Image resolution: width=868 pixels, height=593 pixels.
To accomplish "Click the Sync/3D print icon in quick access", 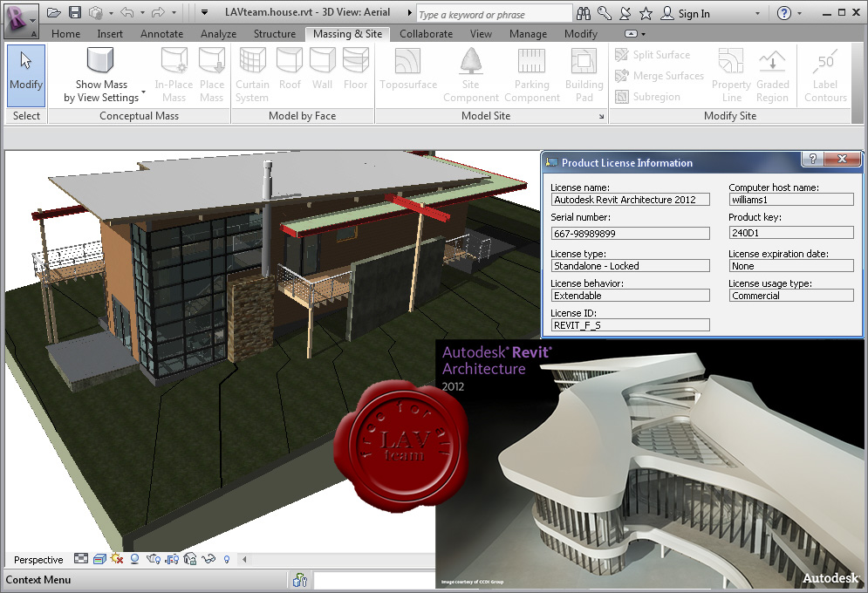I will pyautogui.click(x=96, y=12).
